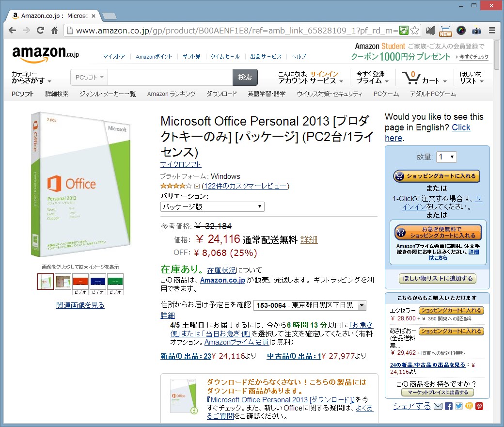Click the お急ぎ便無料で ショッピングカートに入れる button
The image size is (504, 427).
[438, 232]
